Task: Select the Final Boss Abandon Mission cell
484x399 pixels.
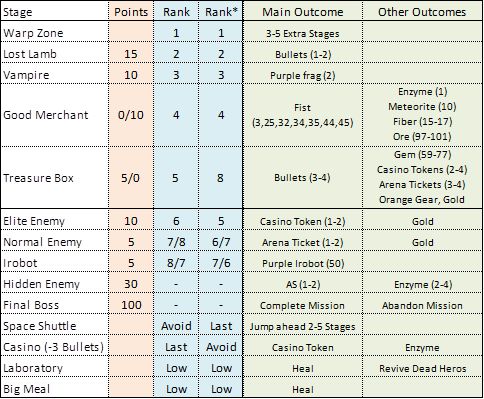Action: 422,304
